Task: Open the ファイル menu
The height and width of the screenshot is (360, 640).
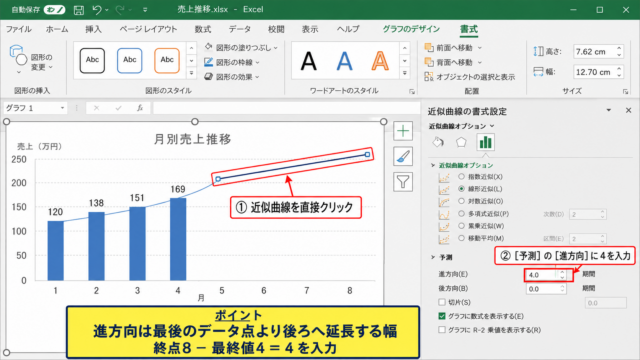Action: click(19, 29)
